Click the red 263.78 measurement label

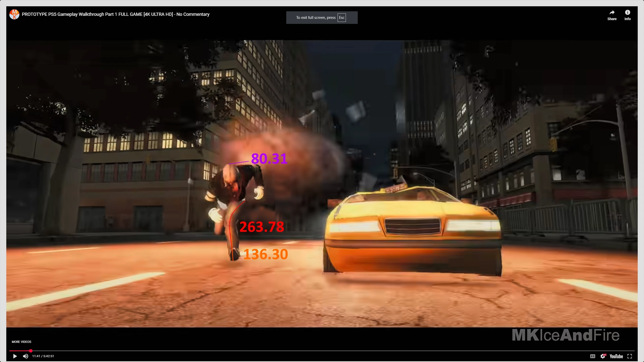click(262, 227)
